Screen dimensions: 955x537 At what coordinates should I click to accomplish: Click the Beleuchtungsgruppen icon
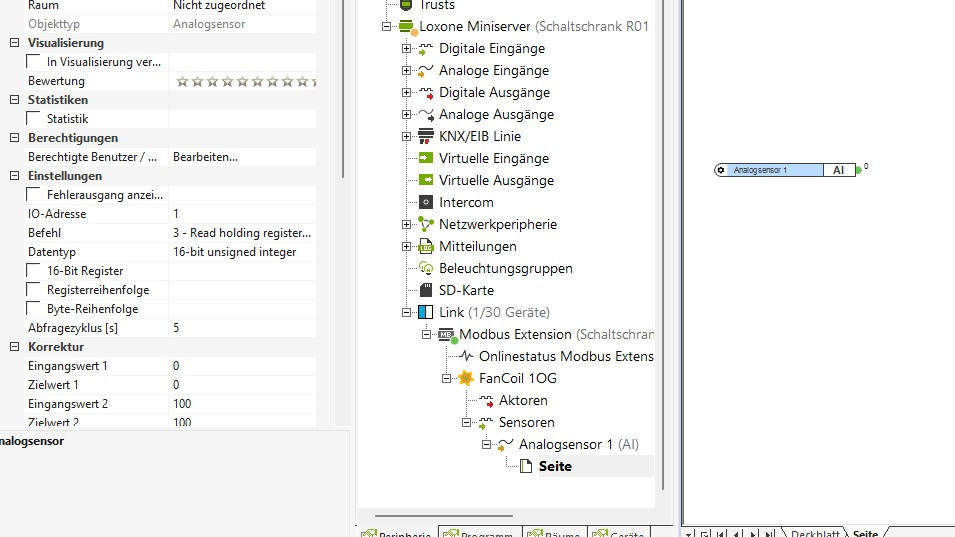pyautogui.click(x=426, y=268)
